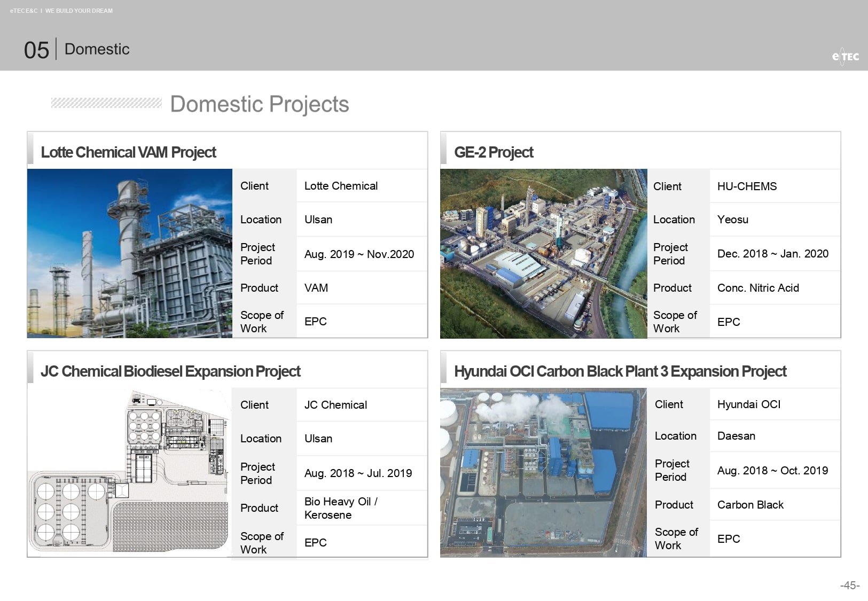This screenshot has width=868, height=601.
Task: Click 'Scope of Work' label in Hyundai OCI table
Action: [676, 538]
